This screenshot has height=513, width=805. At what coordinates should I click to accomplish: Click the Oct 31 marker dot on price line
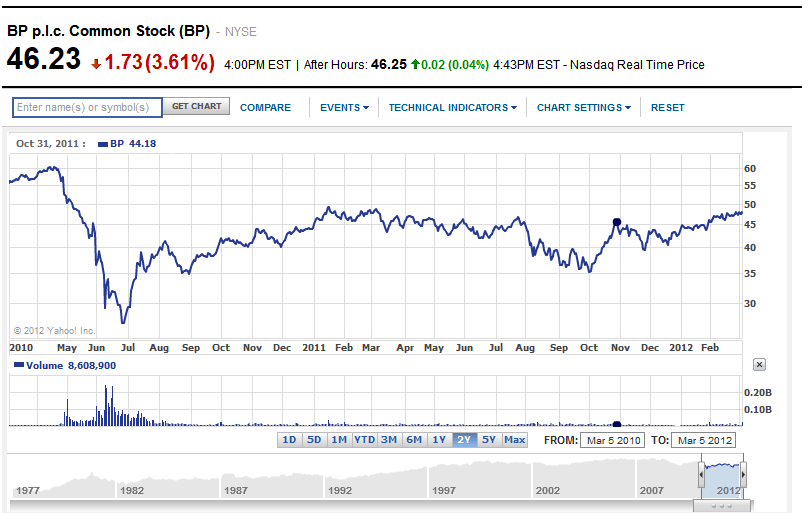[617, 222]
